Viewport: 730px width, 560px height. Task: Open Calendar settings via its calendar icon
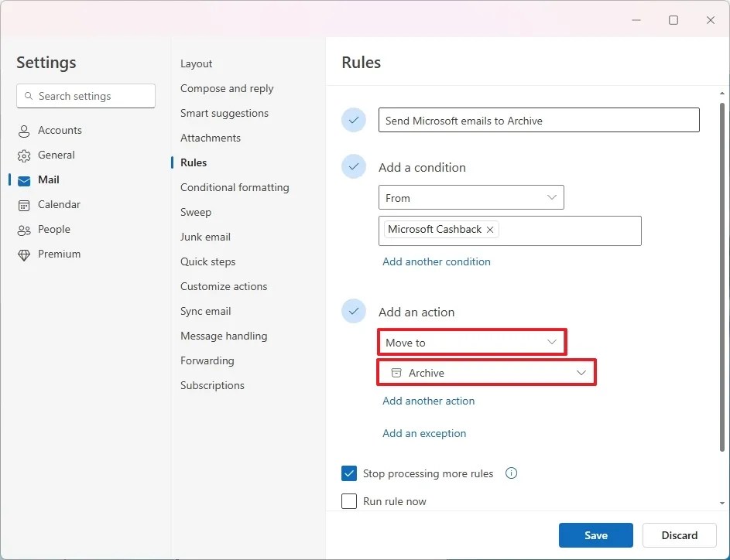pyautogui.click(x=24, y=204)
